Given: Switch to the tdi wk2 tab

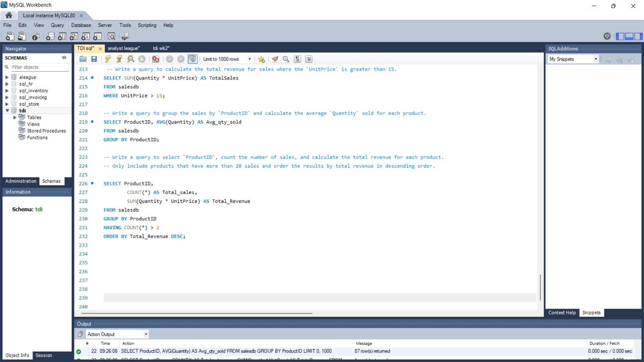Looking at the screenshot, I should [161, 48].
